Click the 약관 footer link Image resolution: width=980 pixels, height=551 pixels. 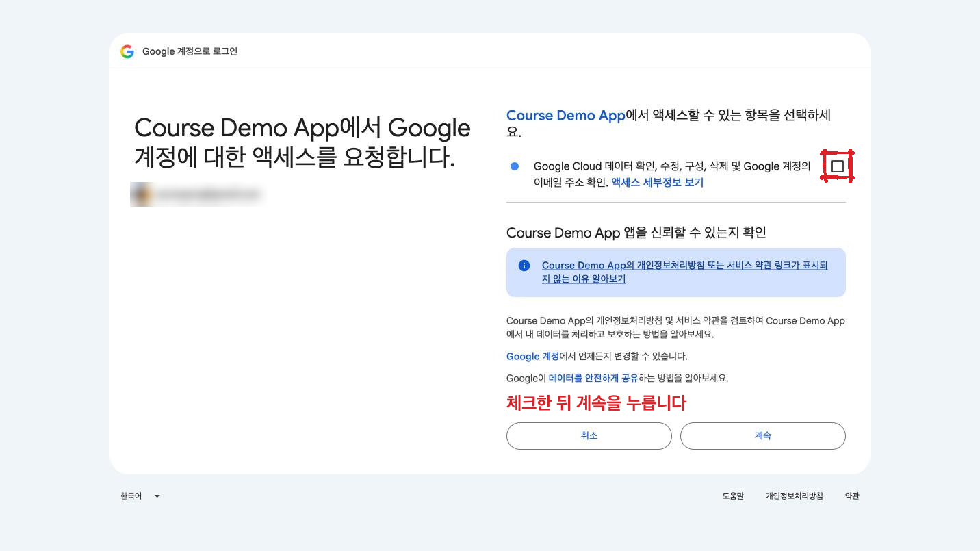pyautogui.click(x=852, y=496)
